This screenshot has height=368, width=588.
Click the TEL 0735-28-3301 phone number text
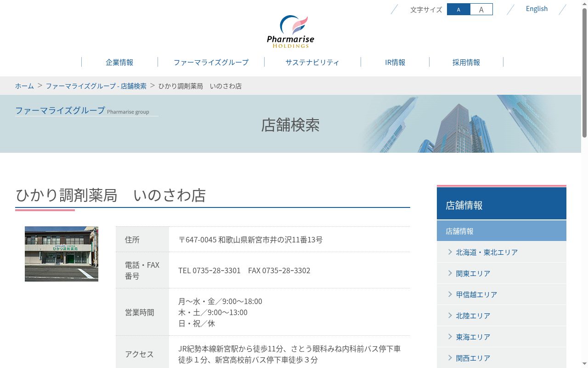click(x=209, y=270)
